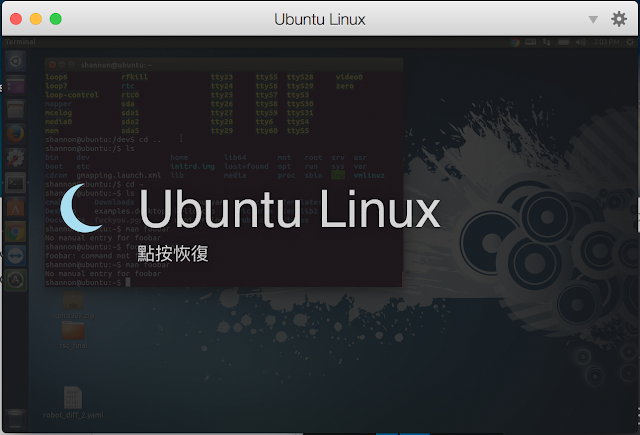Maximize the shannon@ubuntu terminal window
Image resolution: width=640 pixels, height=435 pixels.
pos(71,64)
